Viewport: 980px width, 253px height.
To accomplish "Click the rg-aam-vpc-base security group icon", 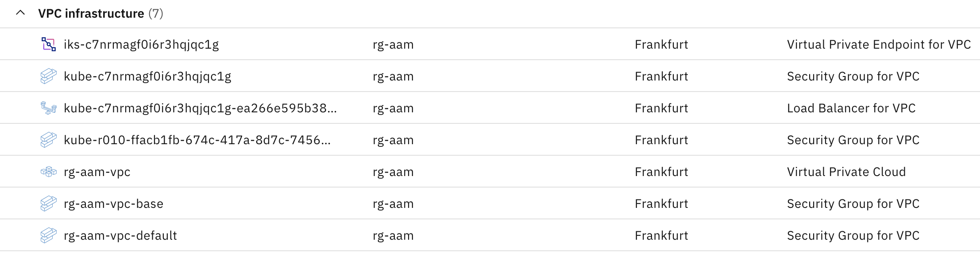I will tap(48, 203).
